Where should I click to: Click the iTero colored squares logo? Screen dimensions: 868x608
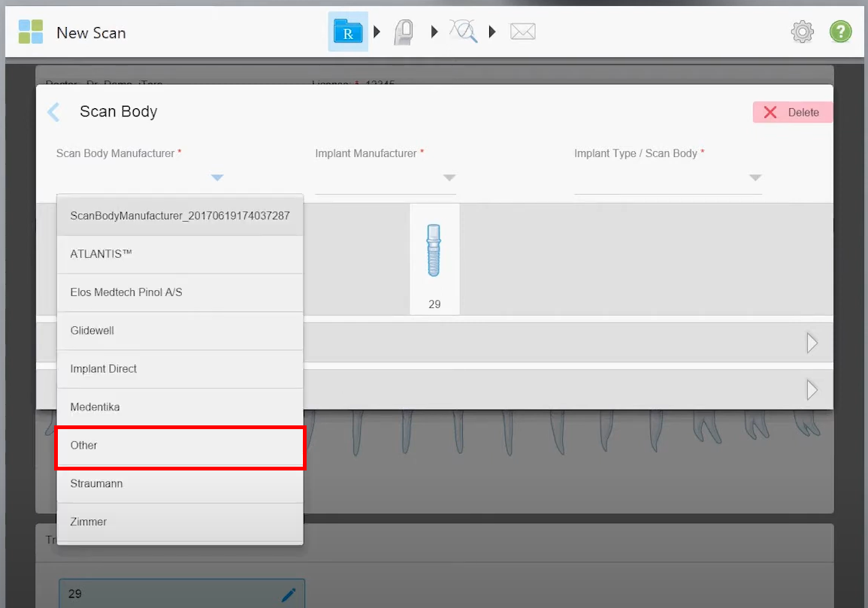(x=30, y=32)
